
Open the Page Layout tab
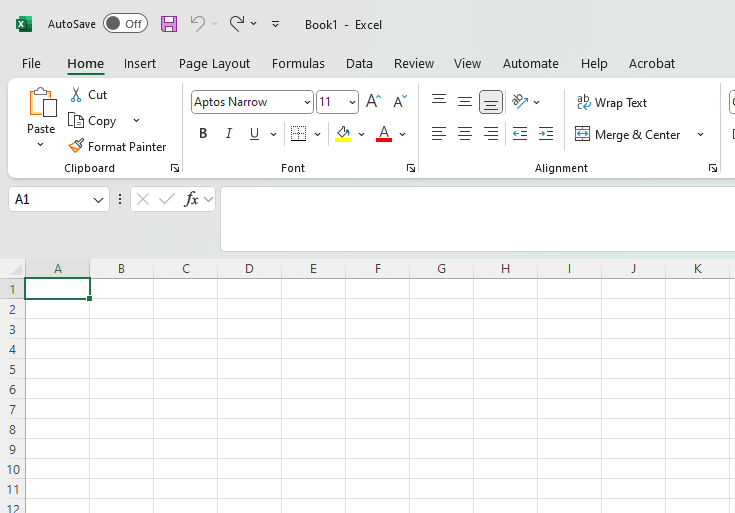[214, 63]
